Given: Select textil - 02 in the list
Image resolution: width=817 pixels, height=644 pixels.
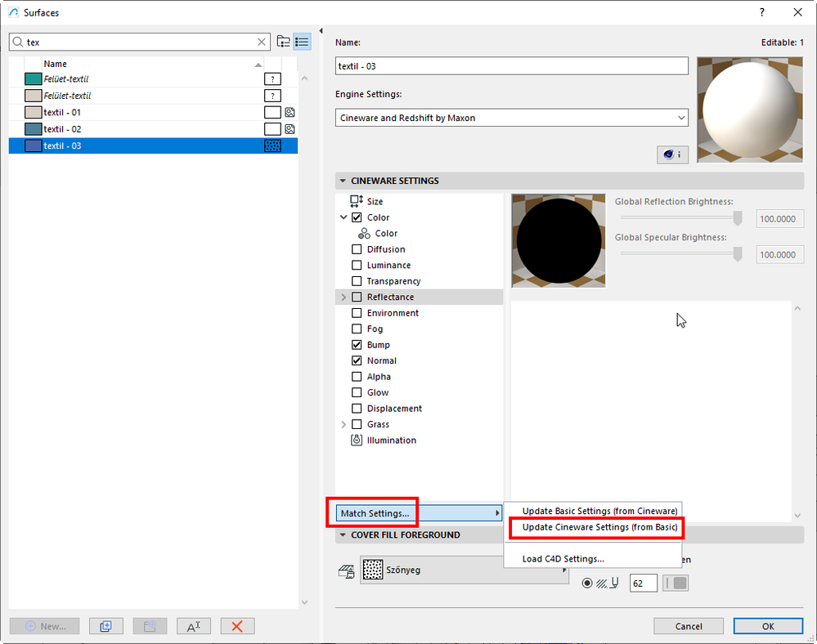Looking at the screenshot, I should tap(153, 129).
